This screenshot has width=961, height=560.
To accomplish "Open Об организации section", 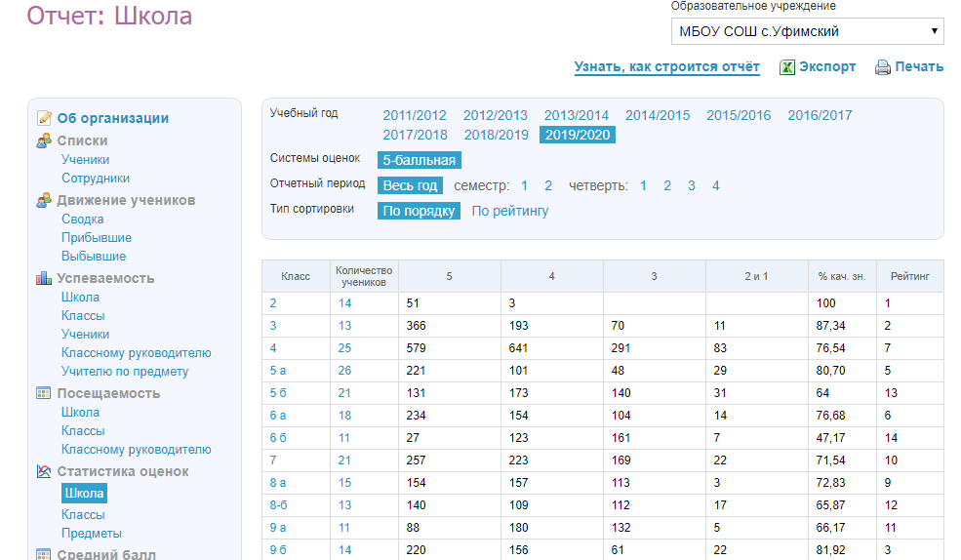I will pyautogui.click(x=113, y=118).
